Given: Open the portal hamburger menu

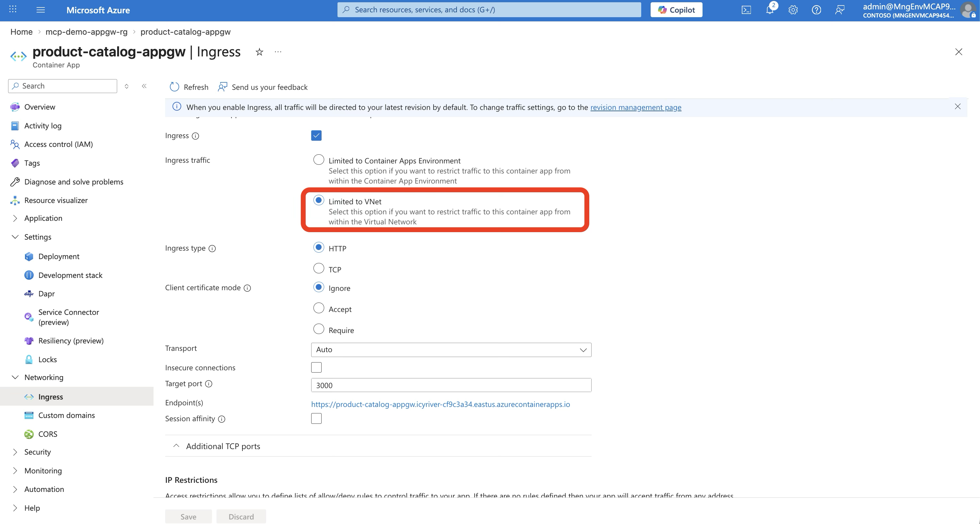Looking at the screenshot, I should coord(40,10).
